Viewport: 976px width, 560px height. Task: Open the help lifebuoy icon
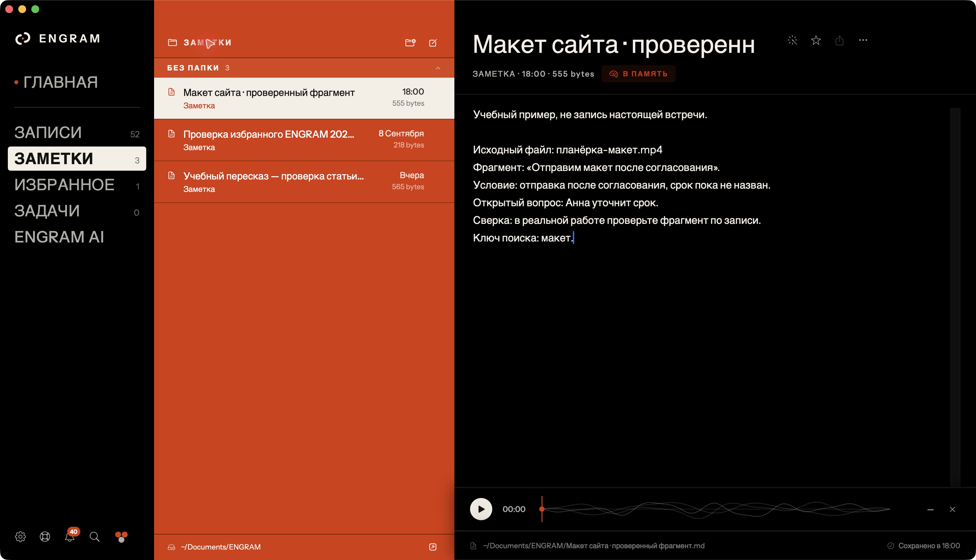(45, 537)
